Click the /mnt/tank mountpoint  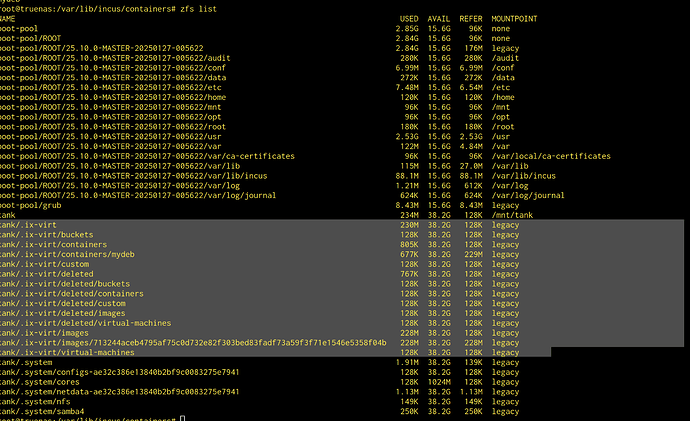coord(512,215)
